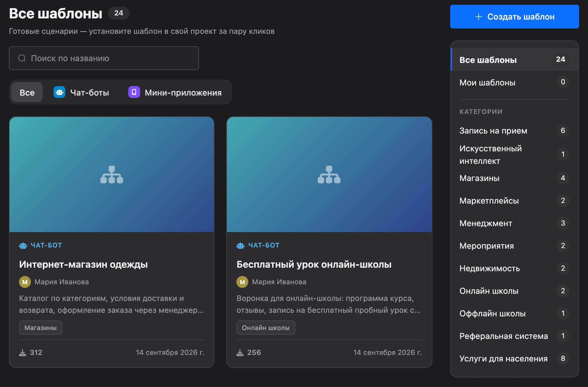The height and width of the screenshot is (387, 588).
Task: Click the Магазины tag on the first card
Action: pos(41,328)
